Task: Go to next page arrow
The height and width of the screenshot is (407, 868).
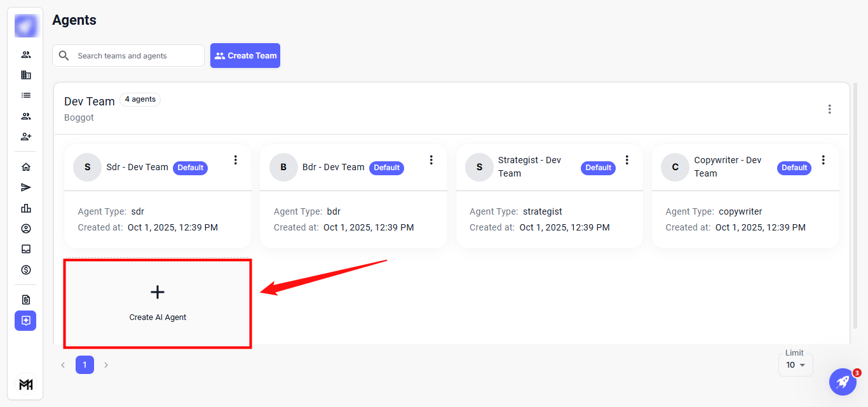Action: tap(106, 365)
